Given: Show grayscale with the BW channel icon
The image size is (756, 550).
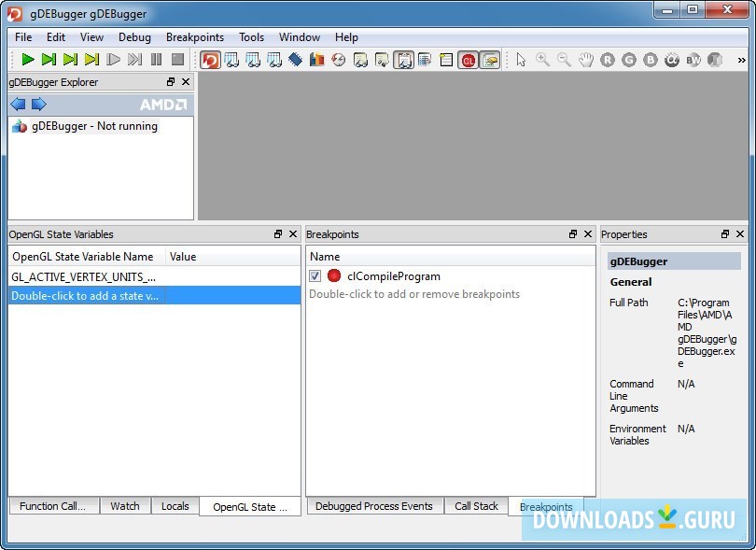Looking at the screenshot, I should pyautogui.click(x=693, y=59).
